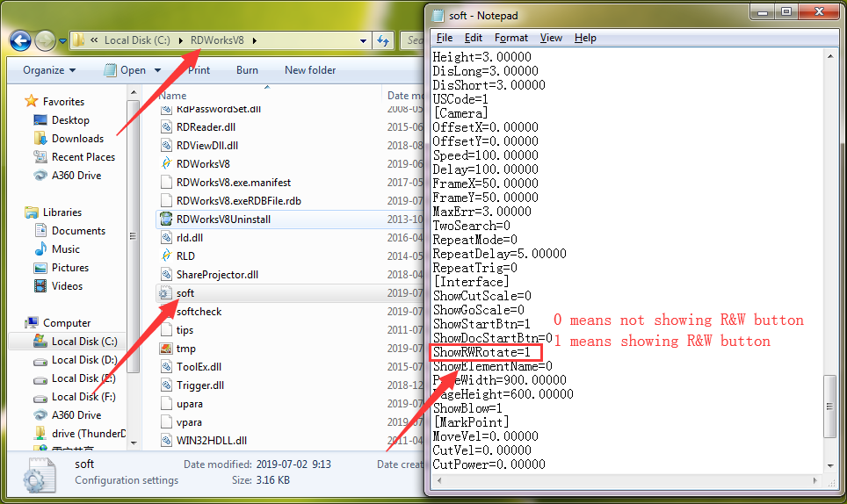Image resolution: width=847 pixels, height=504 pixels.
Task: Select the Trigger.dll file
Action: pyautogui.click(x=199, y=385)
